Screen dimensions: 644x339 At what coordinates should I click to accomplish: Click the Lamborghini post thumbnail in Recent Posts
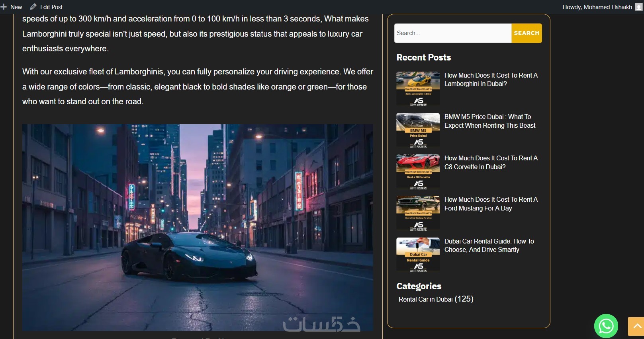418,89
